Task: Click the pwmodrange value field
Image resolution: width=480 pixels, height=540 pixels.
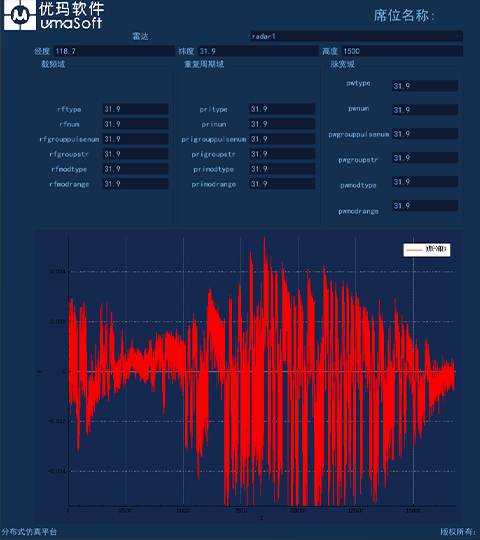Action: pyautogui.click(x=425, y=206)
